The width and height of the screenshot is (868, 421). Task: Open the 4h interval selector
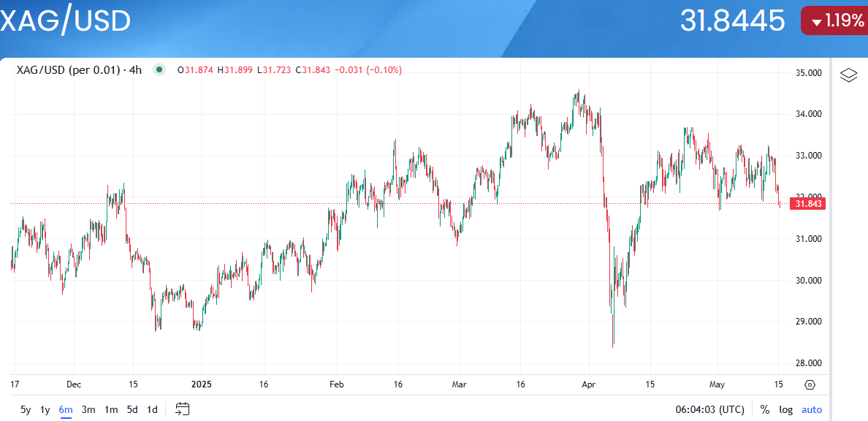pyautogui.click(x=135, y=70)
